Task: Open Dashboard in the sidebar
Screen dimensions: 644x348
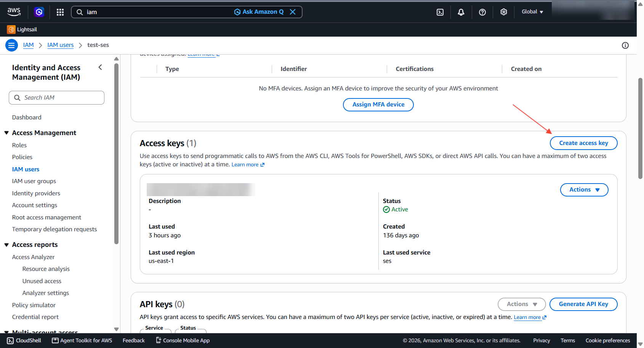Action: pyautogui.click(x=27, y=117)
